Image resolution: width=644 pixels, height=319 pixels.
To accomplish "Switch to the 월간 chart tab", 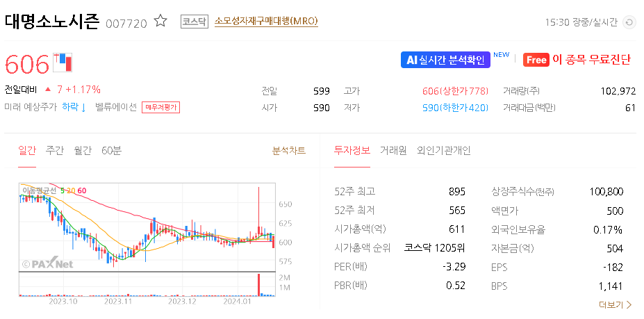I will 83,150.
